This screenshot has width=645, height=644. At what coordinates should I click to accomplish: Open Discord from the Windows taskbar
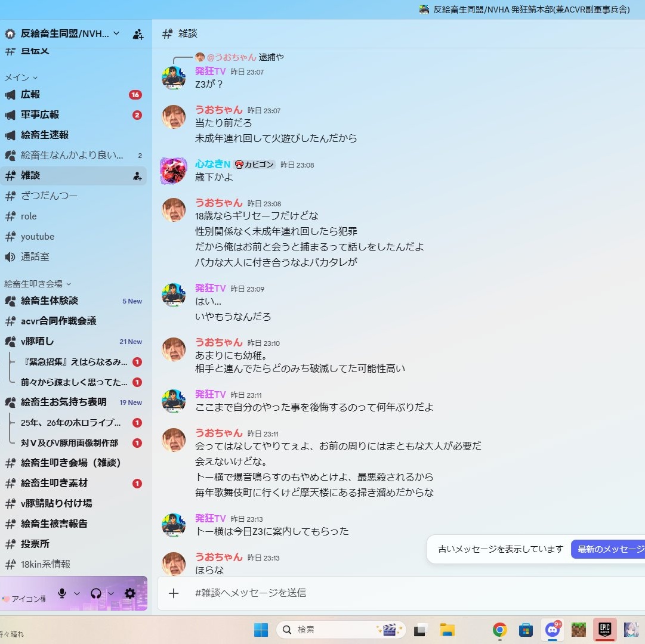coord(552,630)
